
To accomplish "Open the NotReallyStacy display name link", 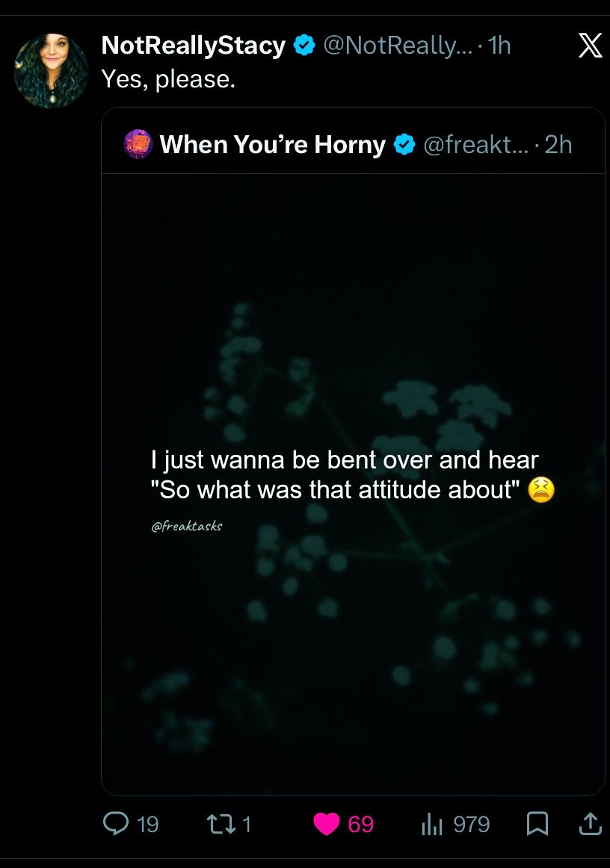I will 194,46.
